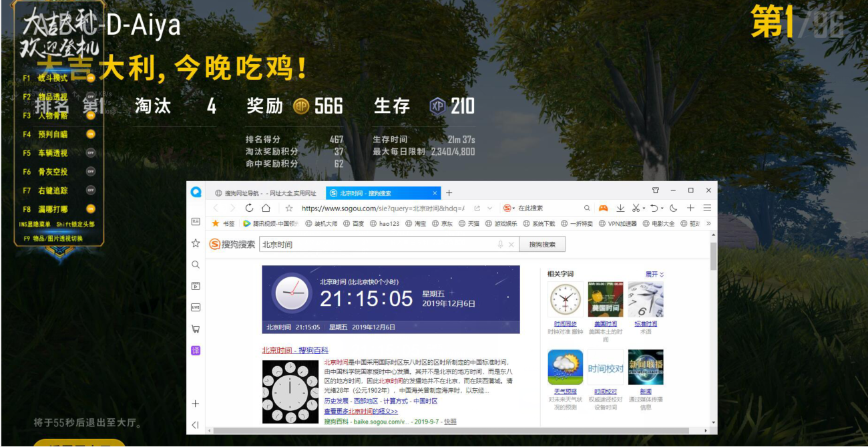Open the browser home page

click(266, 208)
